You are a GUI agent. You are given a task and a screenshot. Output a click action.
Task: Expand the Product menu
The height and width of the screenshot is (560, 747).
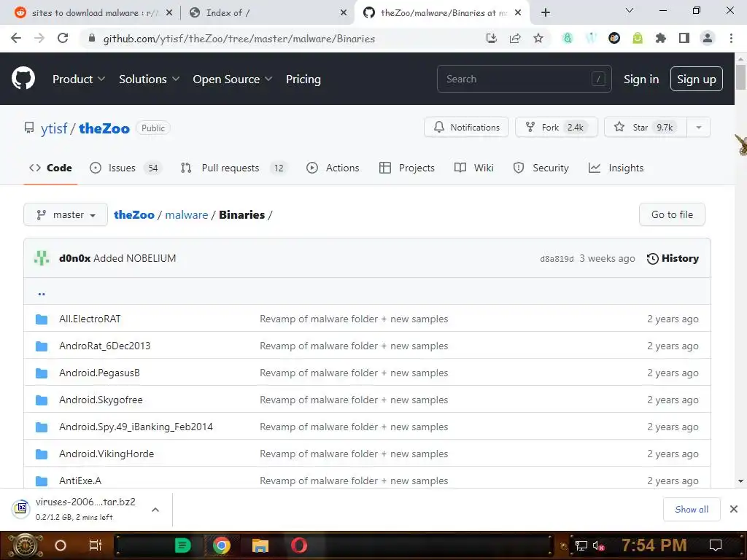pyautogui.click(x=79, y=79)
